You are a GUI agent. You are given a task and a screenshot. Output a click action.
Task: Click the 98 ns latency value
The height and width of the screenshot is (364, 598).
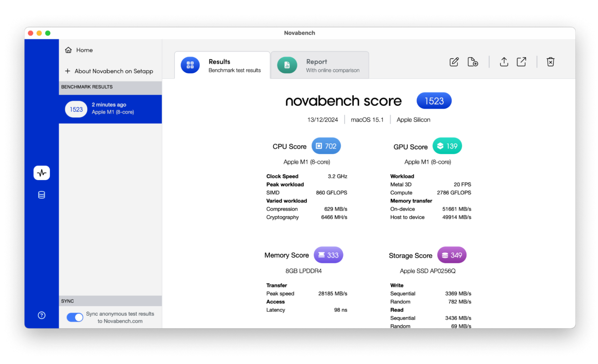coord(340,310)
